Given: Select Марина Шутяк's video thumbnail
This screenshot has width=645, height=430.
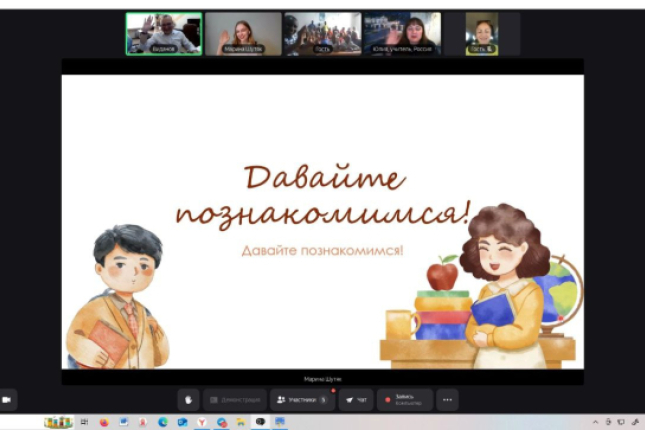Looking at the screenshot, I should [243, 33].
